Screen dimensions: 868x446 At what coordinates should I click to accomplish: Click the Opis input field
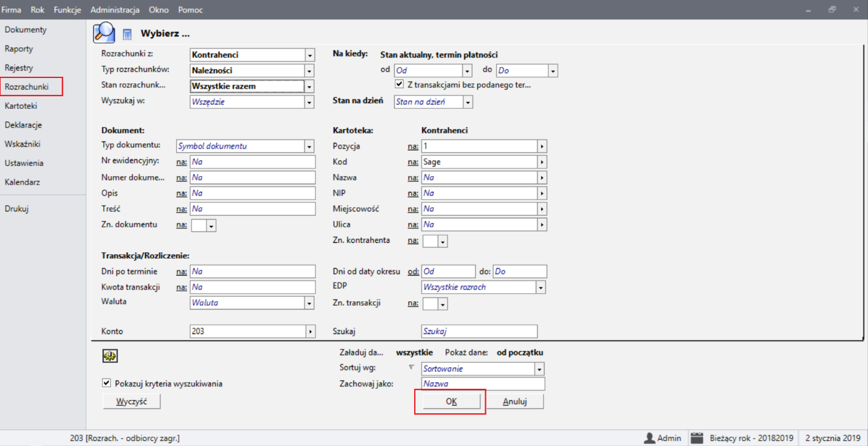coord(252,193)
